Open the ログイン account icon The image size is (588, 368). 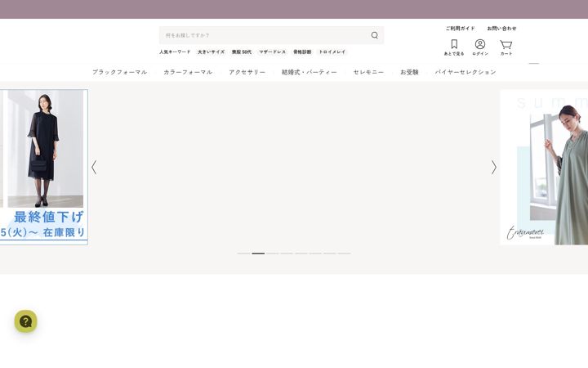pyautogui.click(x=480, y=47)
